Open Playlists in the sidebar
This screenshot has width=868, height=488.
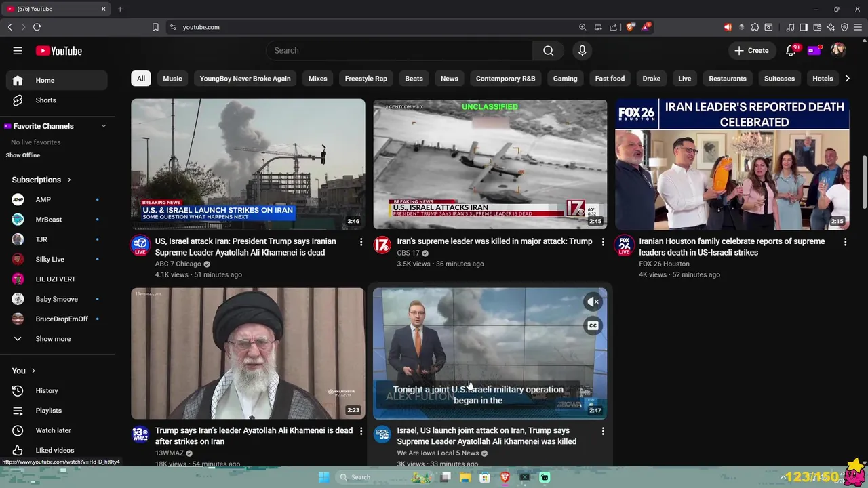click(56, 411)
